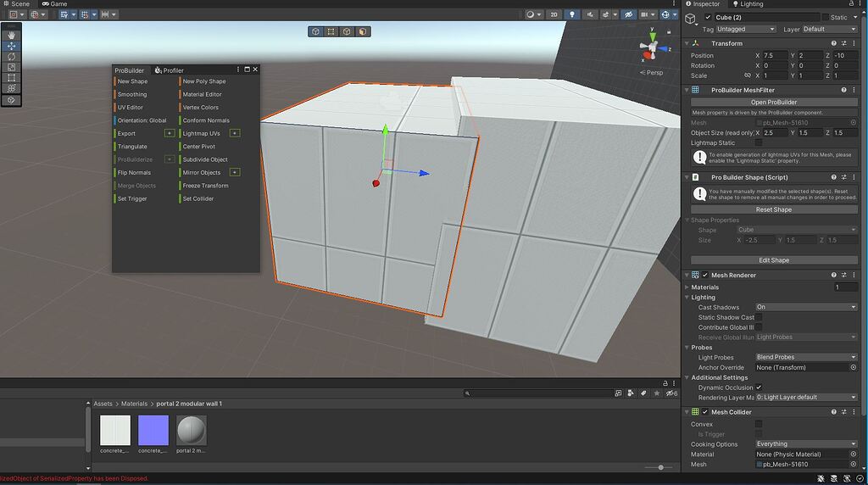The width and height of the screenshot is (868, 485).
Task: Click Subdivide Object in ProBuilder panel
Action: [x=205, y=159]
